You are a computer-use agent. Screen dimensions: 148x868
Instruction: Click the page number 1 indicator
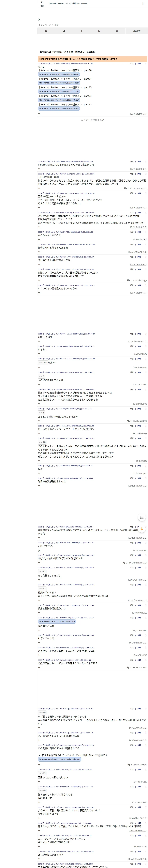coord(81,31)
